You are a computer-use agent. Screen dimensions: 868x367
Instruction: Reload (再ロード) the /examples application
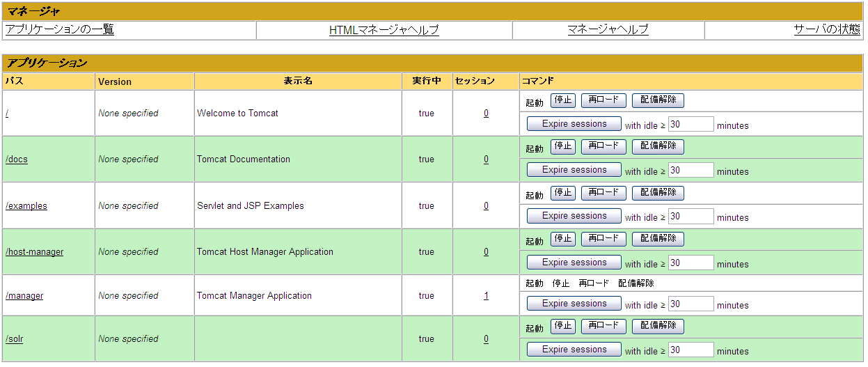[x=603, y=192]
